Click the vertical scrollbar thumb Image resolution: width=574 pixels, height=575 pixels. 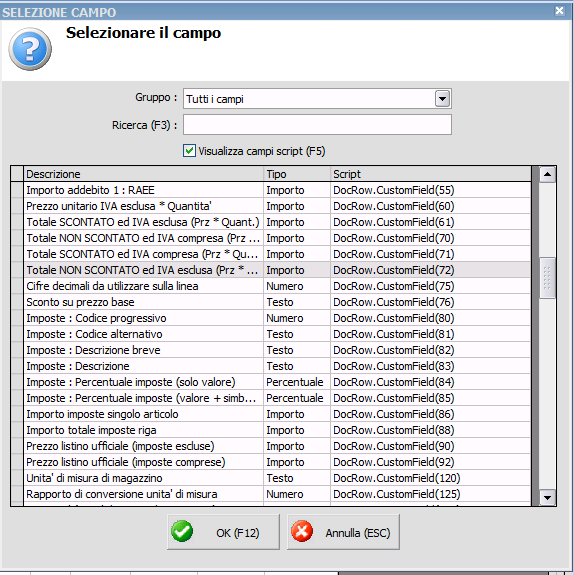(548, 278)
